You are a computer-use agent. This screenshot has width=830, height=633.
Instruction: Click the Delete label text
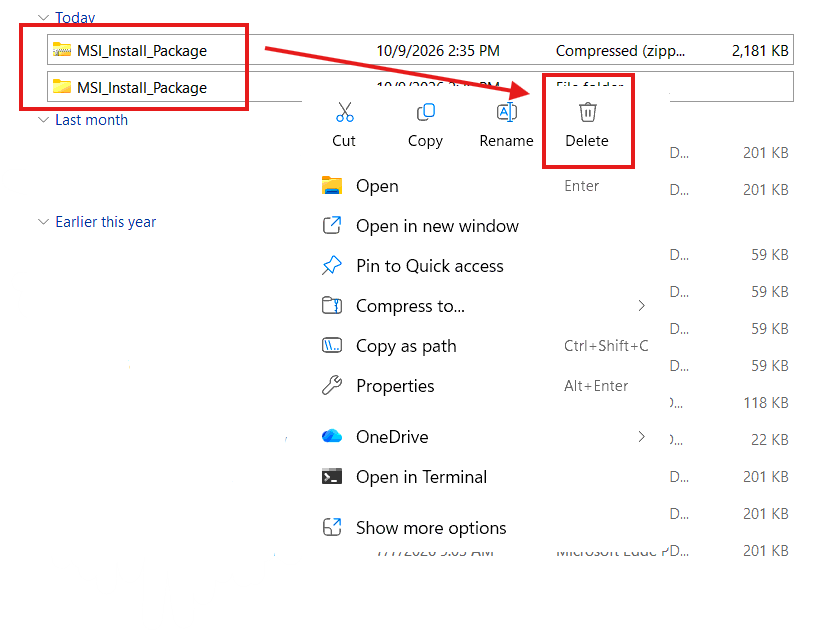587,140
